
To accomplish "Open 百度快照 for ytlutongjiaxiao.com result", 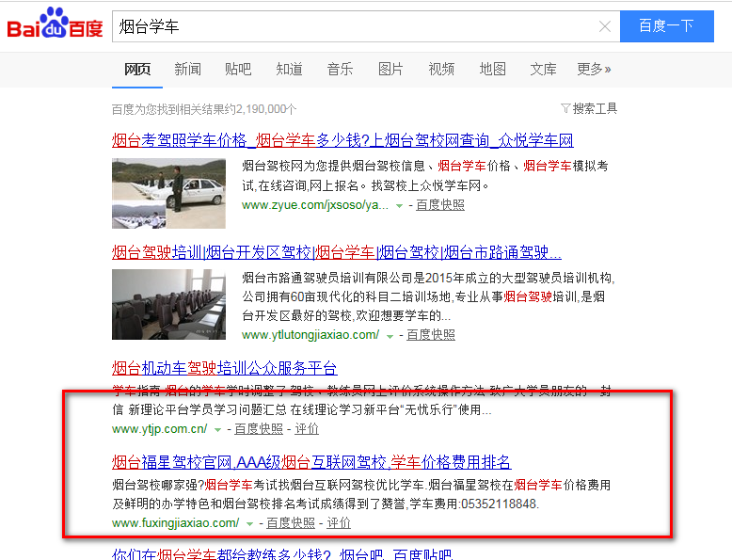I will click(x=430, y=335).
